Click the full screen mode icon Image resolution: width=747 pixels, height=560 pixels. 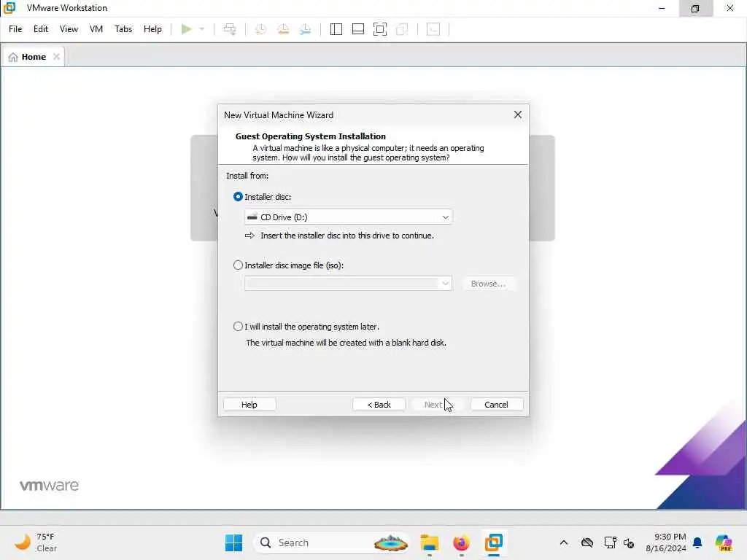(x=379, y=29)
